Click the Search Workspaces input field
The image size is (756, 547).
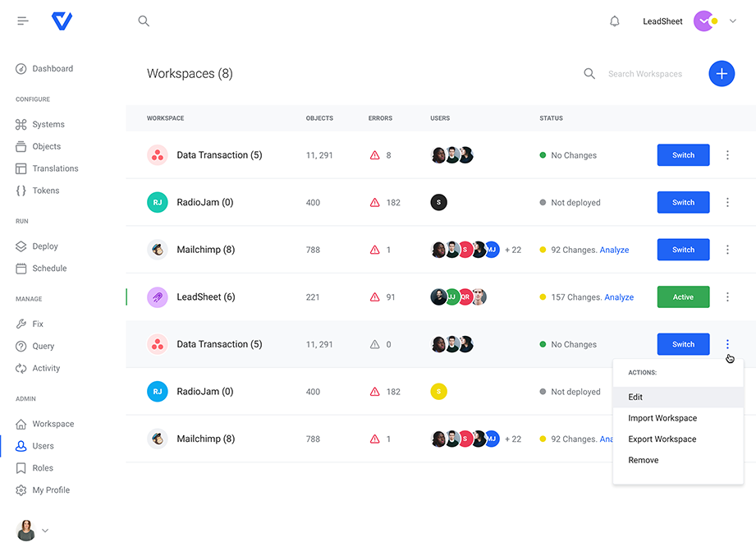click(x=648, y=74)
